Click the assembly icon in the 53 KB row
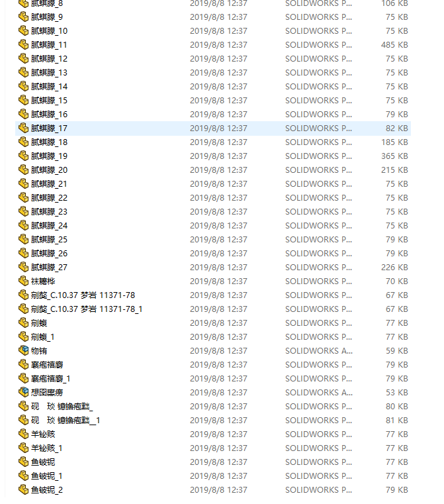Image resolution: width=444 pixels, height=504 pixels. (x=23, y=392)
